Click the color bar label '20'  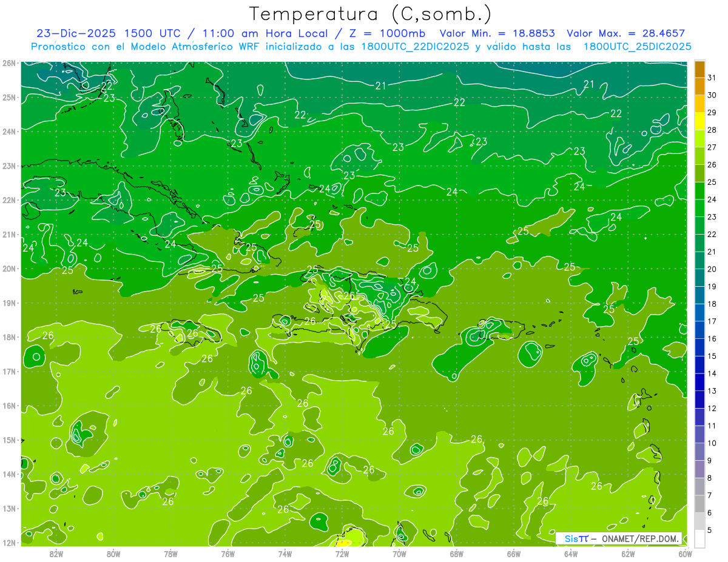click(712, 269)
